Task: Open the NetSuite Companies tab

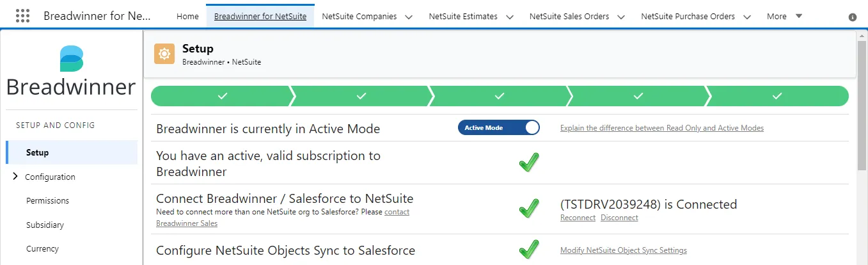Action: pyautogui.click(x=359, y=16)
